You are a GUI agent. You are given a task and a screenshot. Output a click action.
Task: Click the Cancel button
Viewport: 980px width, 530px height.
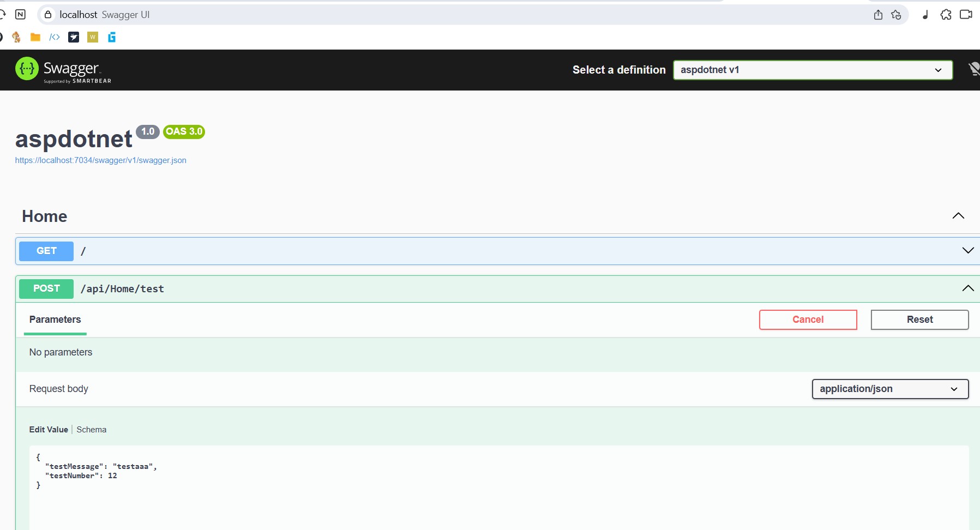[808, 320]
